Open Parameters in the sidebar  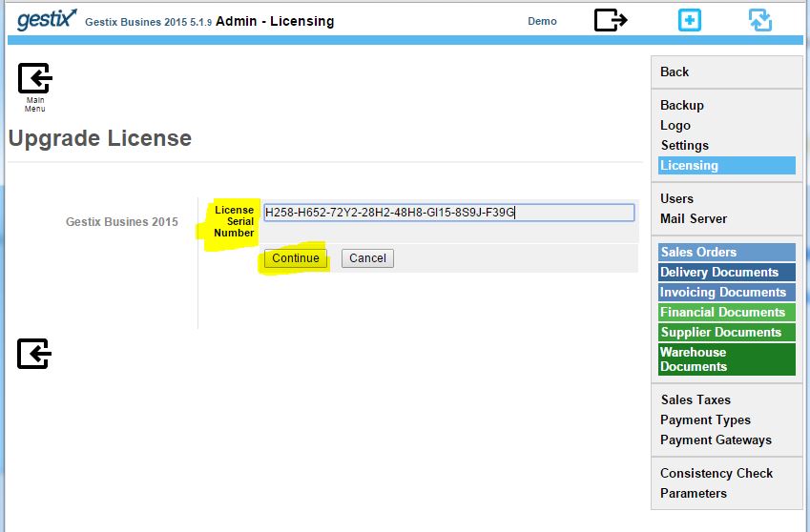[x=694, y=493]
